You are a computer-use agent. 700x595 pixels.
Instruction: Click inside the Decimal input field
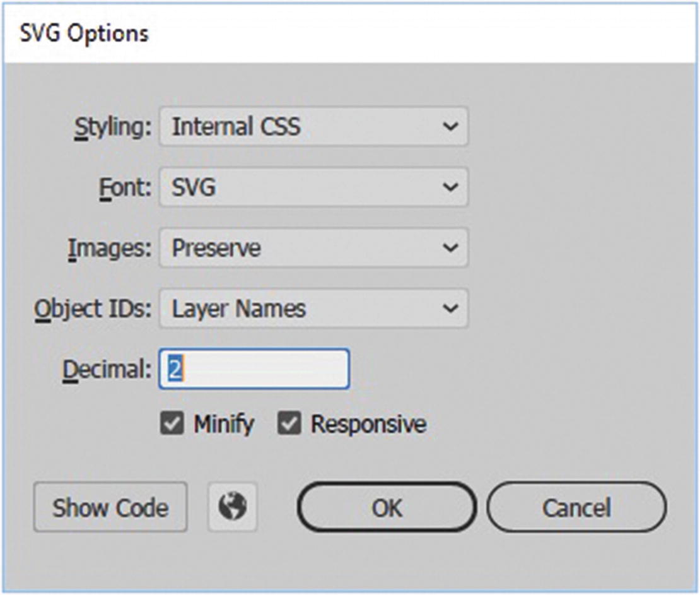pyautogui.click(x=252, y=370)
